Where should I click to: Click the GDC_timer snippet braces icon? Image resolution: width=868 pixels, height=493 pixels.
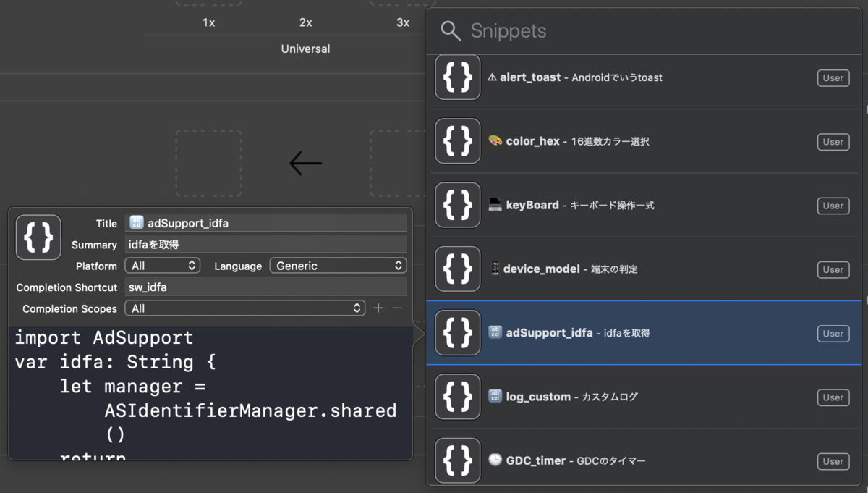pos(458,460)
